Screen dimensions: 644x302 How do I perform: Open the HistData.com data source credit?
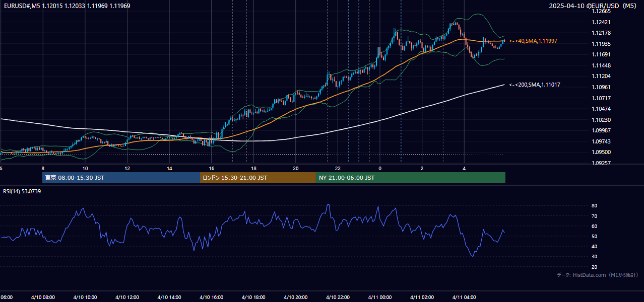[598, 275]
